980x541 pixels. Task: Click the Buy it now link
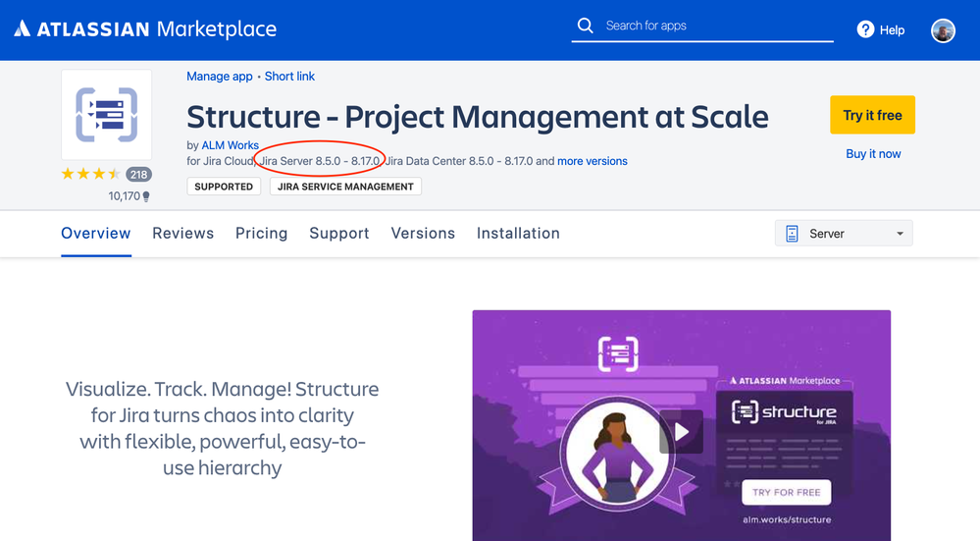click(873, 154)
